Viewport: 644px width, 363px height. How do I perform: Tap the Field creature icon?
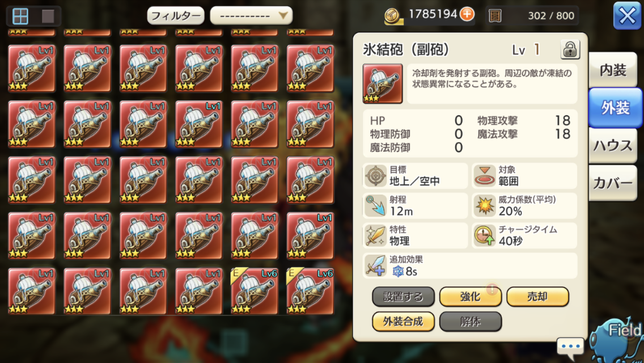[x=616, y=340]
